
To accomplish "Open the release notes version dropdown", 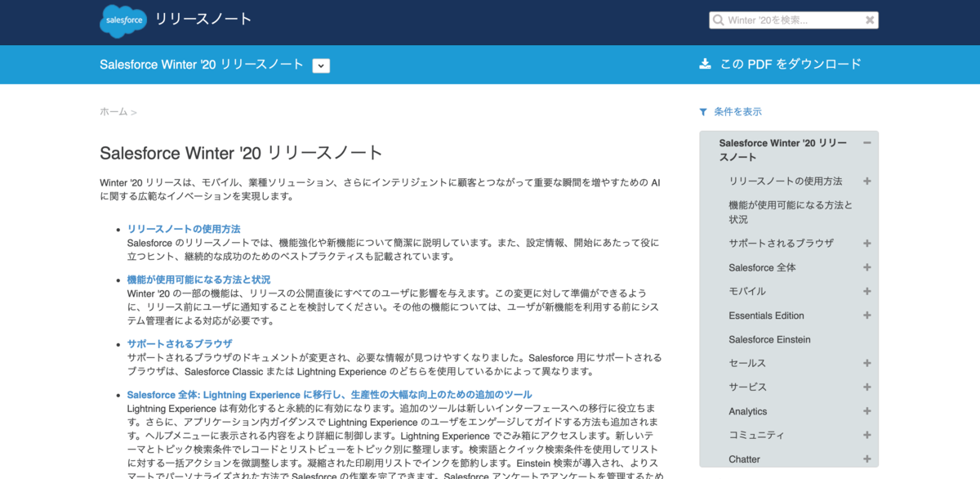I will coord(321,65).
